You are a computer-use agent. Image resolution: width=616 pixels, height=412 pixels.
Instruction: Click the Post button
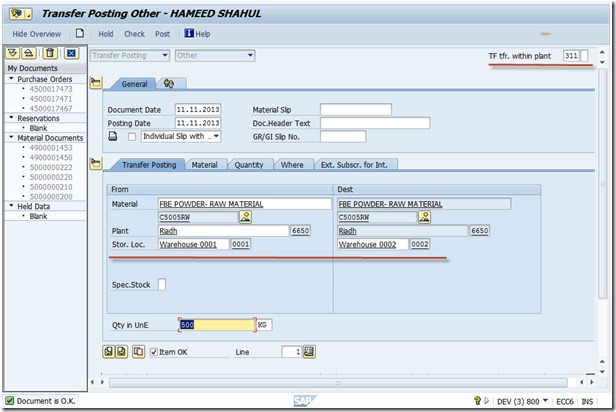162,34
